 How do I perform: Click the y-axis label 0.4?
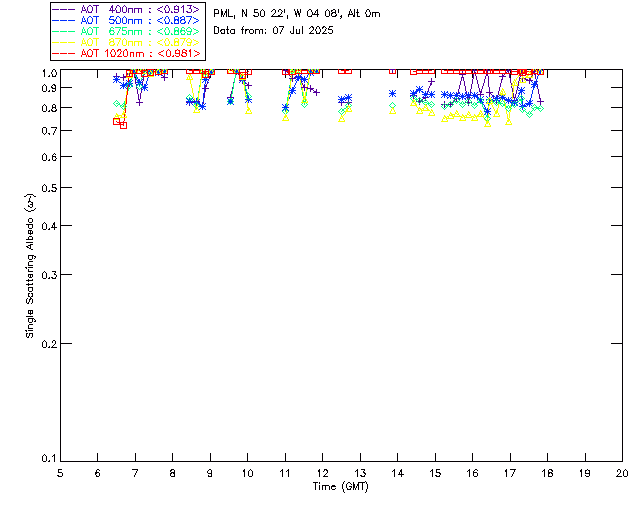coord(49,226)
